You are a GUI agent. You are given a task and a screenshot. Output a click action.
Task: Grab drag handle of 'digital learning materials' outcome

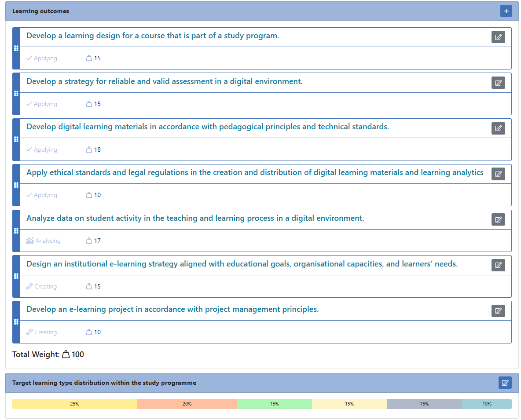(x=16, y=139)
